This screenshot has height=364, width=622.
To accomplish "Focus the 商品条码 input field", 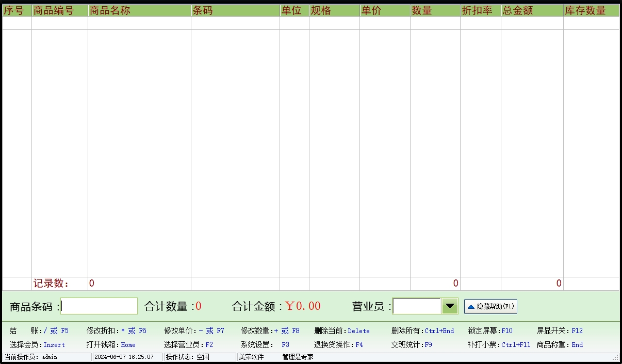I will tap(100, 306).
